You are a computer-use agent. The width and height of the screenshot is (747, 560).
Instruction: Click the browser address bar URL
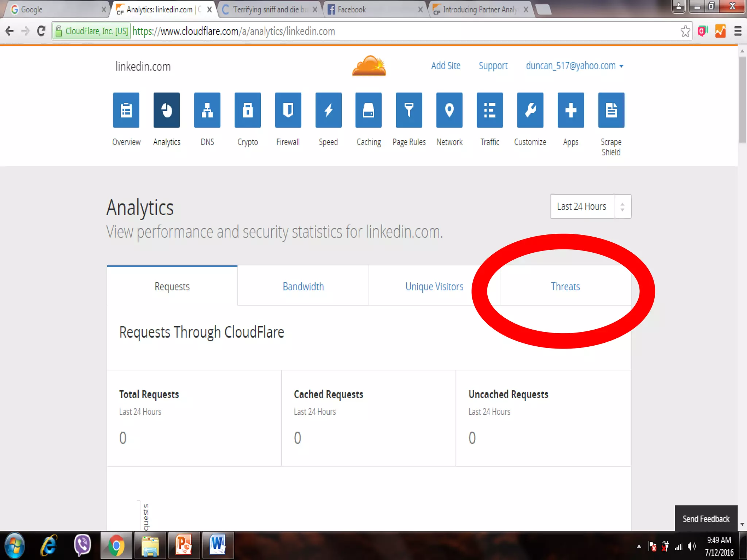tap(233, 31)
